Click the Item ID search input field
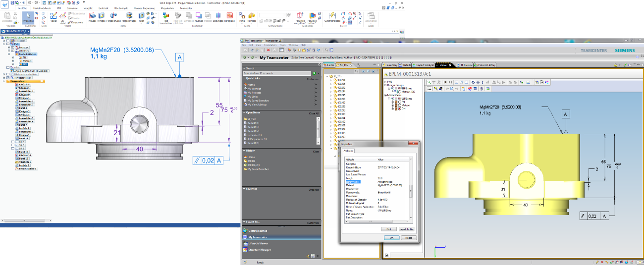 (x=276, y=73)
